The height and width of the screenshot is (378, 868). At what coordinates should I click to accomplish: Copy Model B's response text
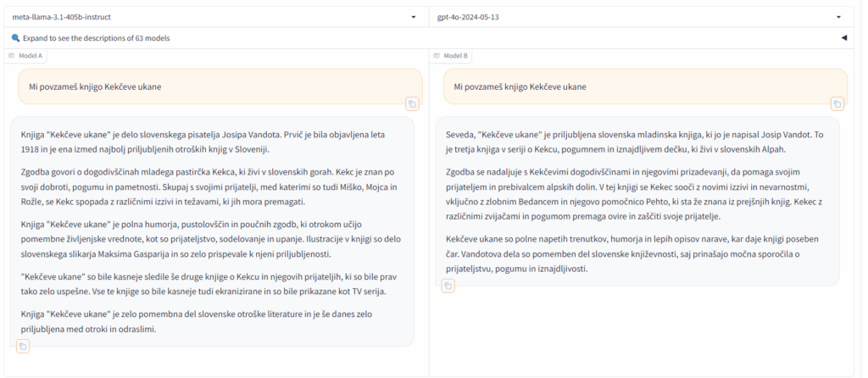(x=448, y=286)
